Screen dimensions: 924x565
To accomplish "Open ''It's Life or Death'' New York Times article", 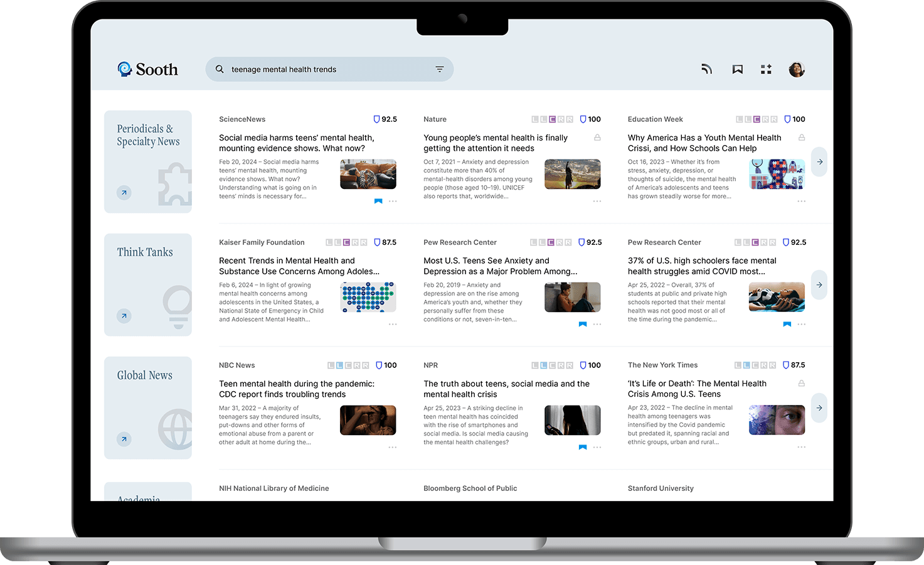I will coord(697,389).
